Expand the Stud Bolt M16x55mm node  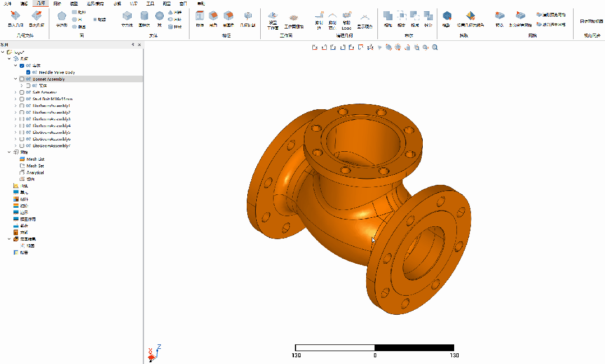[16, 99]
